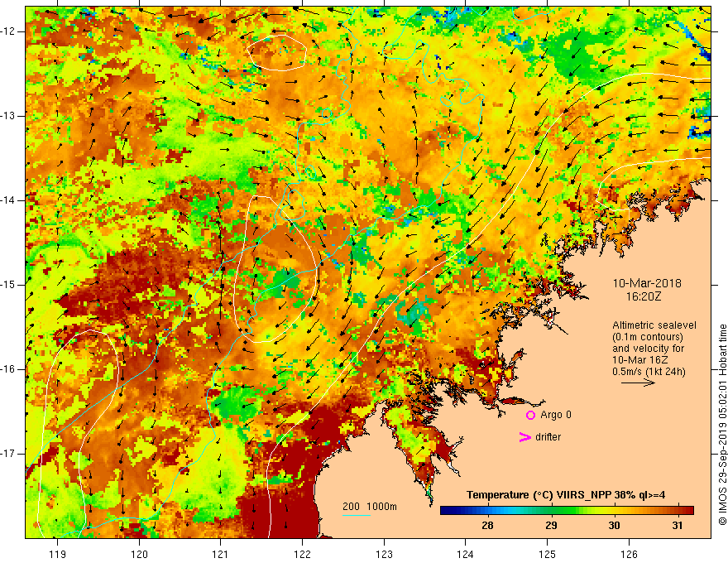The image size is (728, 563).
Task: Click the longitude axis label 126
Action: pyautogui.click(x=629, y=555)
